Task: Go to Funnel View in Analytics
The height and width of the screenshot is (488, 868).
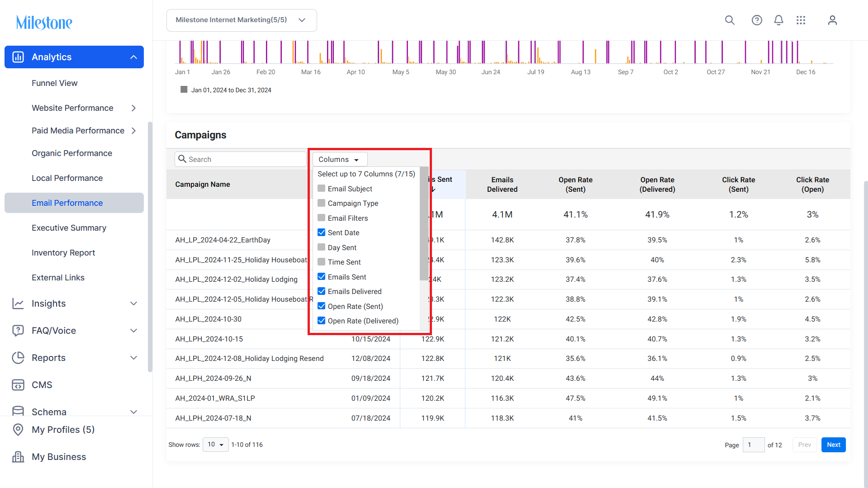Action: 54,83
